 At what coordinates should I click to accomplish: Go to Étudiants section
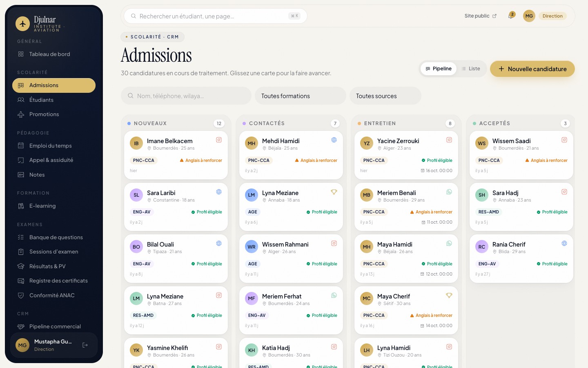tap(54, 100)
